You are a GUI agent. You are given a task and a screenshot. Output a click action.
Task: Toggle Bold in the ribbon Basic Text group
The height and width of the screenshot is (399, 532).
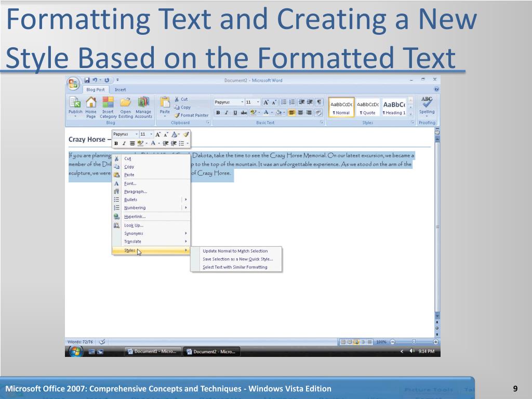coord(218,113)
